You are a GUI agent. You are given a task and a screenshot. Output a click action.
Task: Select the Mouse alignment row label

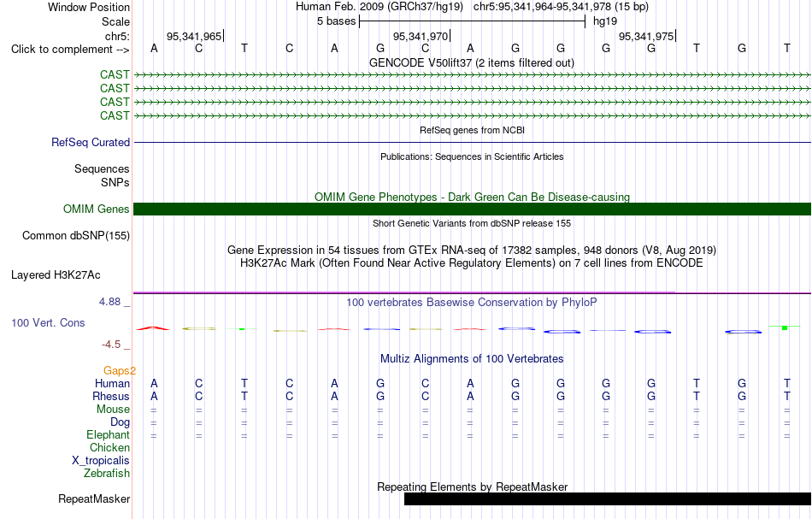[114, 410]
